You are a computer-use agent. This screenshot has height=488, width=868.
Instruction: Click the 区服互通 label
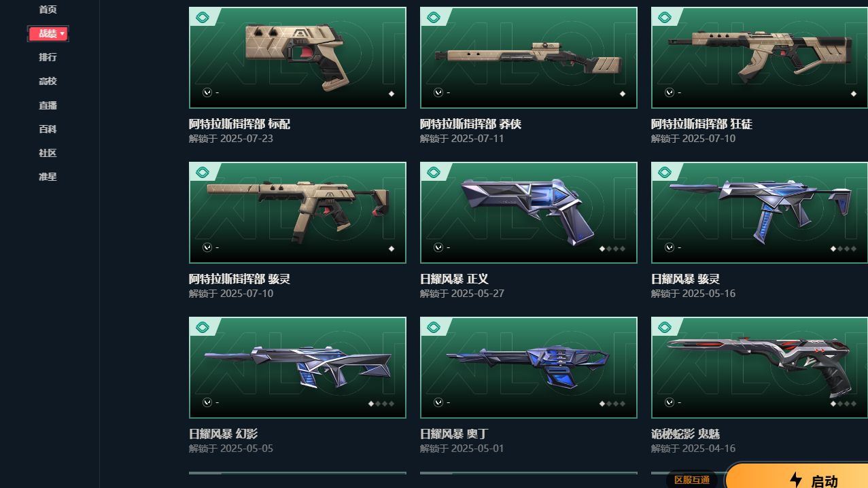(692, 480)
